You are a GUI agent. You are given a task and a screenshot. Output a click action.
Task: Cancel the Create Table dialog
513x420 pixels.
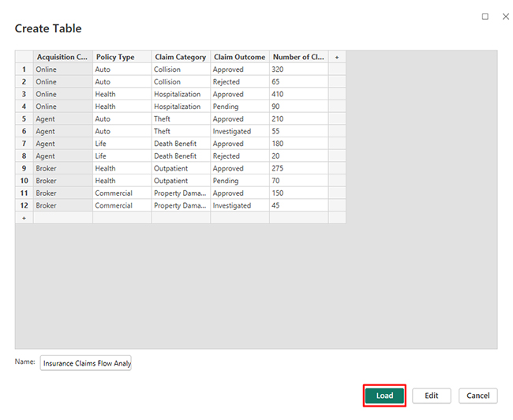(477, 396)
